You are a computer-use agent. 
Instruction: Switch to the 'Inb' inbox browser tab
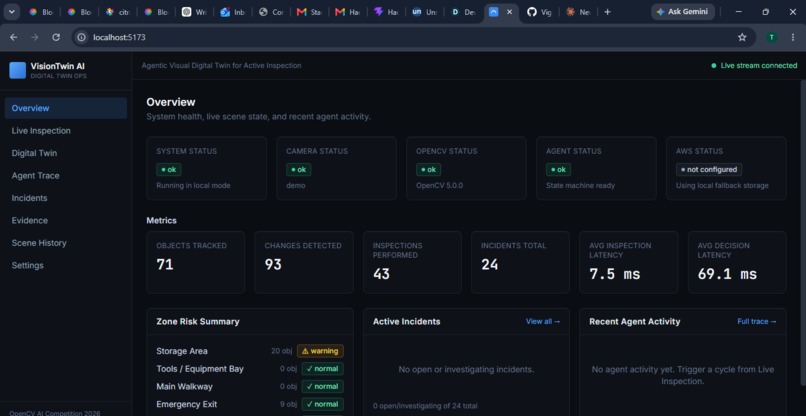pyautogui.click(x=233, y=12)
